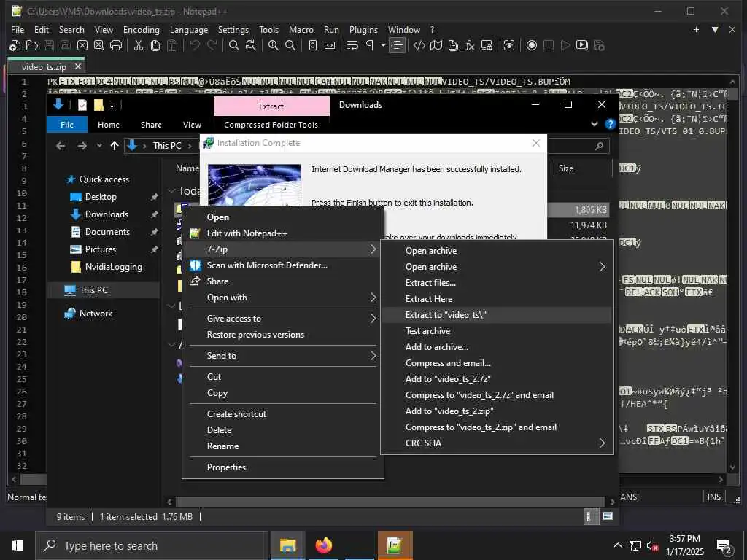Toggle Word wrap icon in Notepad++ toolbar
Image resolution: width=747 pixels, height=560 pixels.
pos(352,46)
